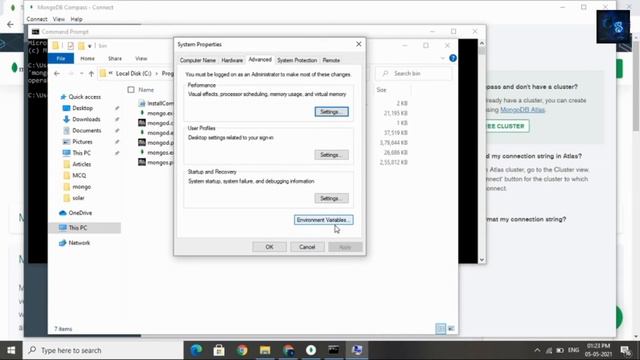
Task: Open Startup and Recovery Settings button
Action: click(331, 198)
